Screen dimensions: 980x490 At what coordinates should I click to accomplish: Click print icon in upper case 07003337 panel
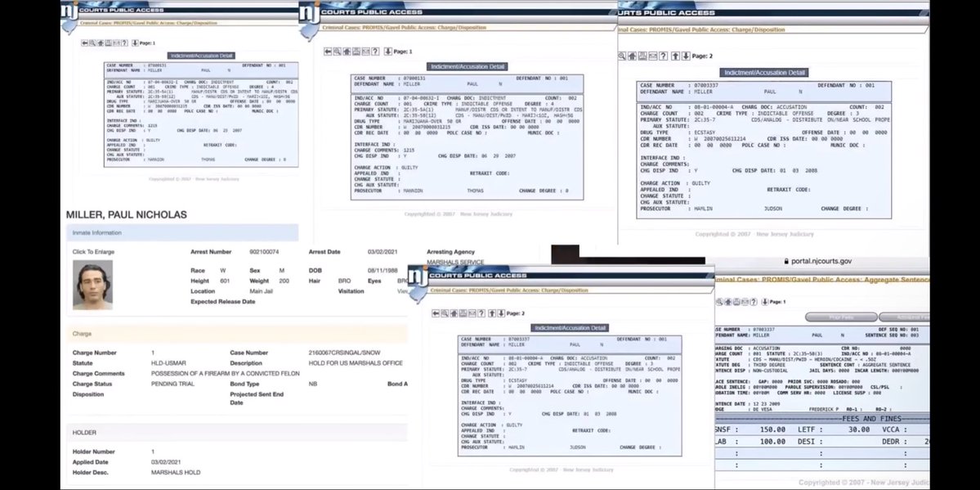click(642, 56)
